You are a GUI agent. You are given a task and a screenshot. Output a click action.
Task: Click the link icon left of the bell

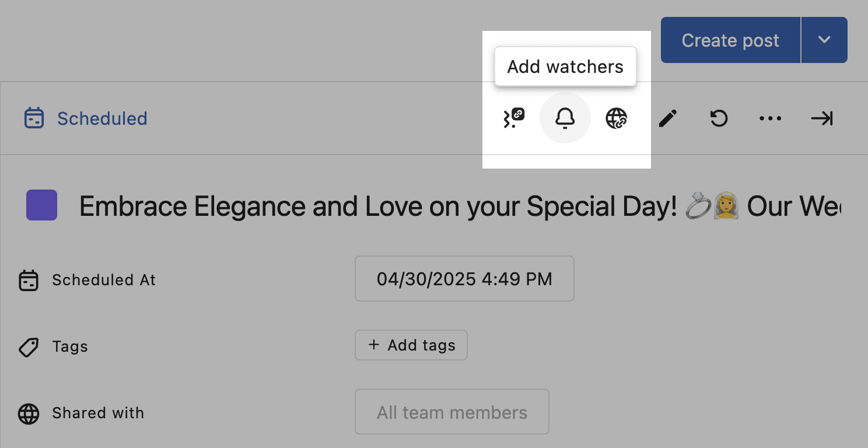tap(514, 118)
